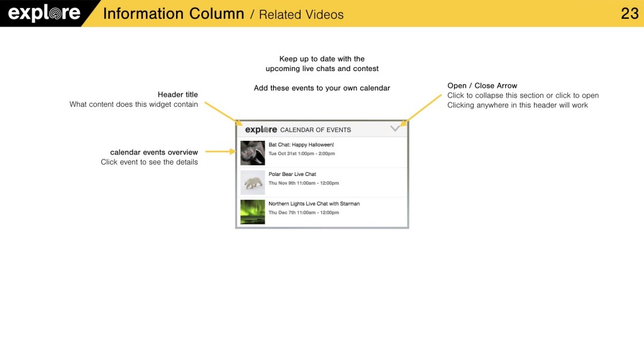Select 'Northern Lights Live Chat with Starman' title
The image size is (644, 362).
pyautogui.click(x=314, y=204)
